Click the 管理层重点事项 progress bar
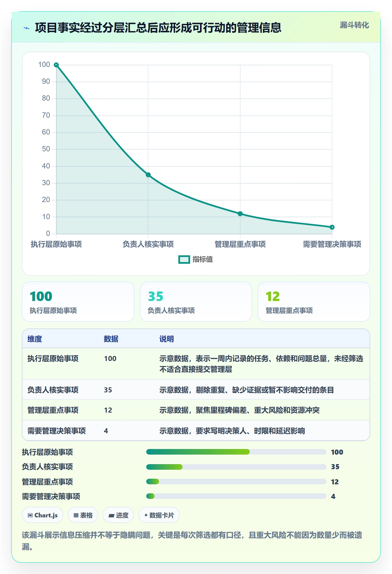 click(x=236, y=482)
